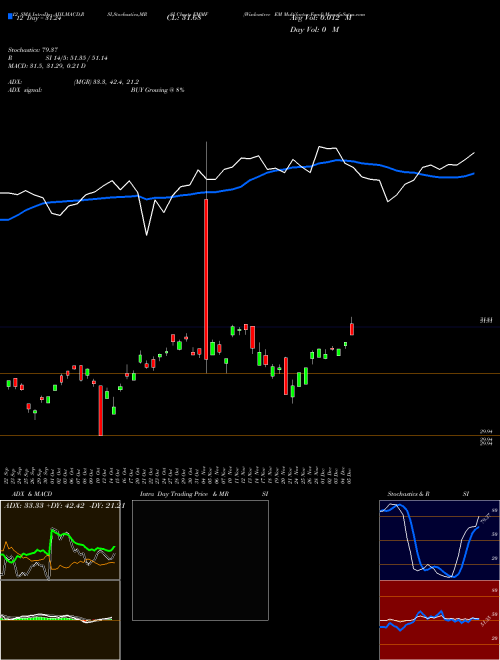This screenshot has width=500, height=660.
Task: Click the 'ADX: 33.33 +DY: 42.42' header text
Action: point(44,506)
